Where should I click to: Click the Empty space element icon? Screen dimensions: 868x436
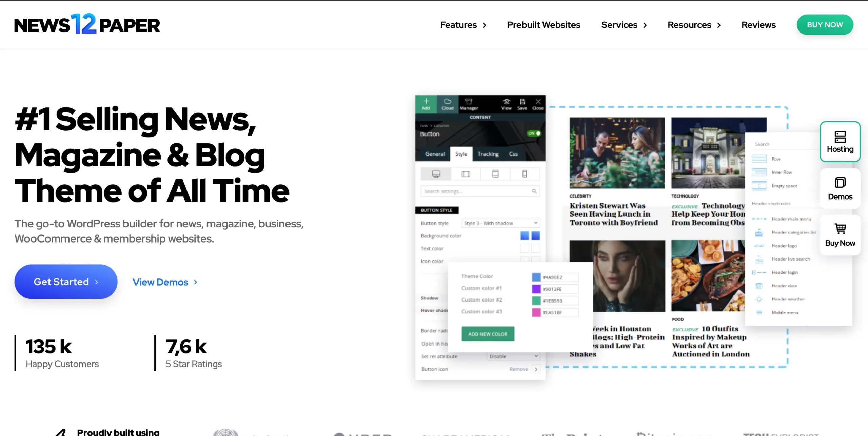click(x=759, y=186)
